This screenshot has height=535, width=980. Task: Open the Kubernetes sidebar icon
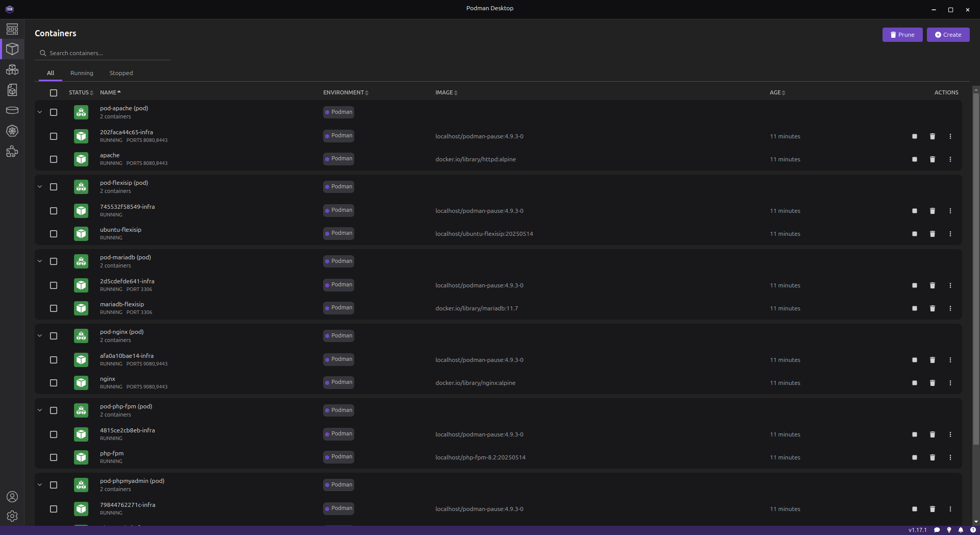12,131
